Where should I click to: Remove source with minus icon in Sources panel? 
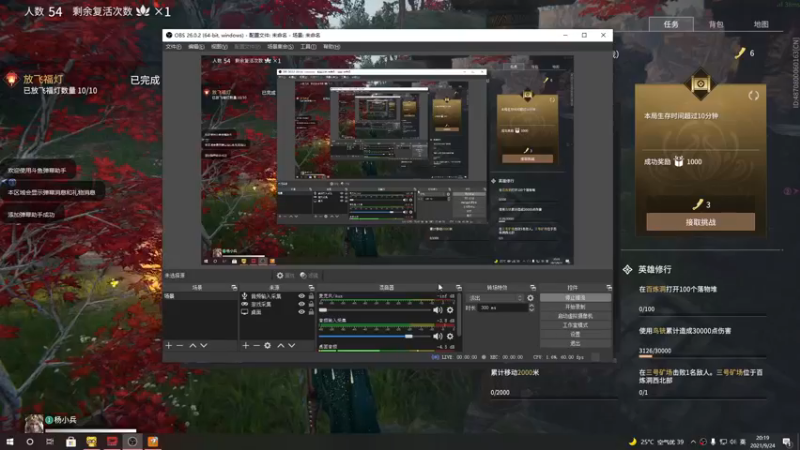coord(256,345)
